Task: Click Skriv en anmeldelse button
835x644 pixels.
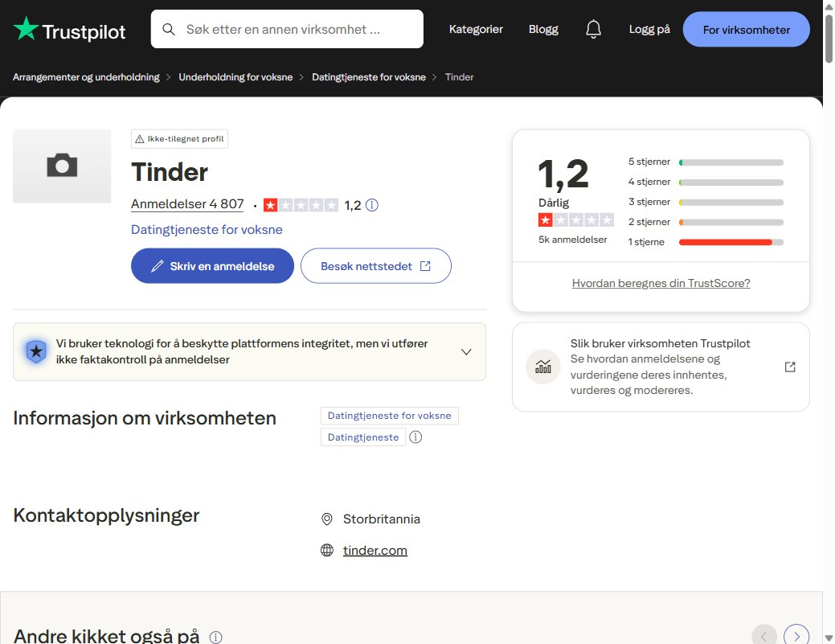Action: coord(212,266)
